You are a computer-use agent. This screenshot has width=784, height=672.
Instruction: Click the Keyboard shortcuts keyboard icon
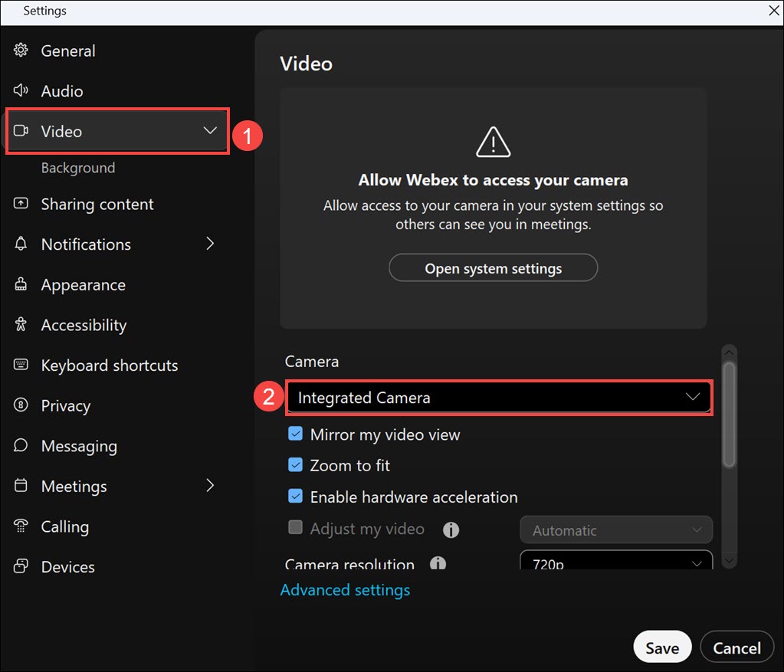click(21, 365)
